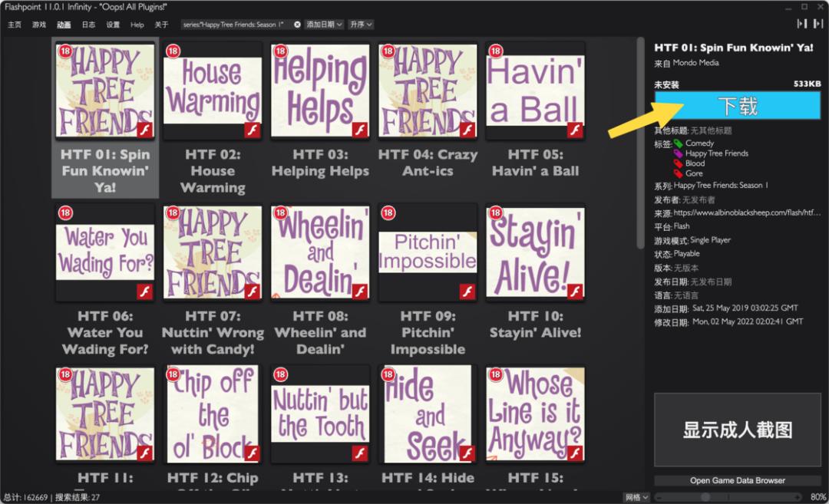Open the 添加日期 sort-by dropdown

pyautogui.click(x=325, y=25)
